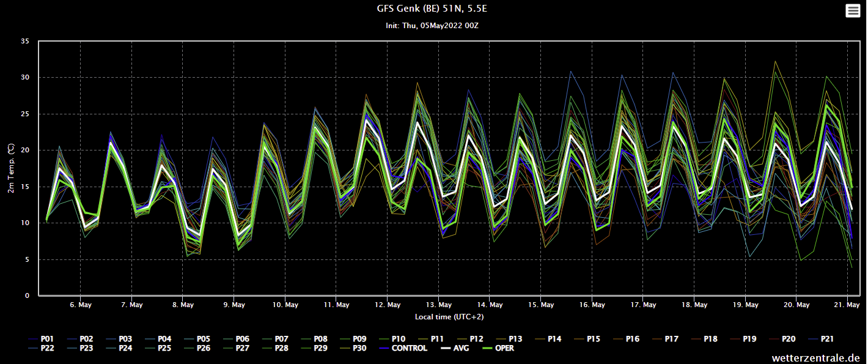Screen dimensions: 868x364
Task: Click the P10 legend item
Action: (x=392, y=338)
